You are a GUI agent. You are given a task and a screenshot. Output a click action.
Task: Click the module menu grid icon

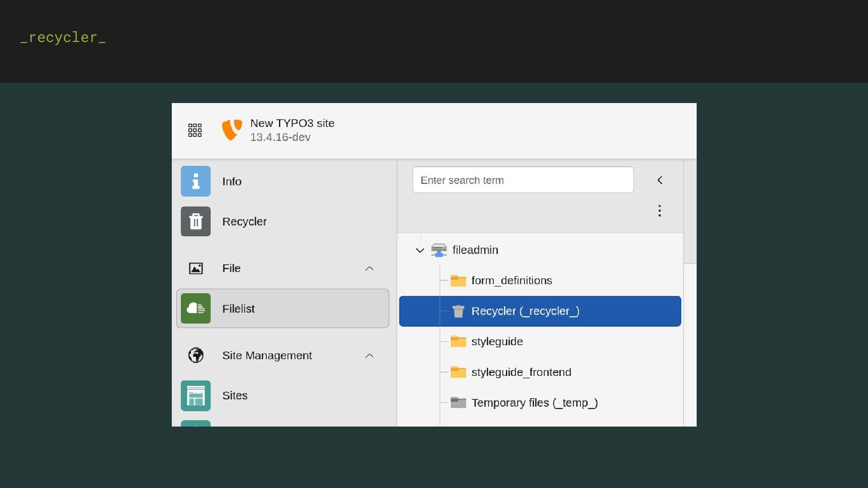[195, 130]
